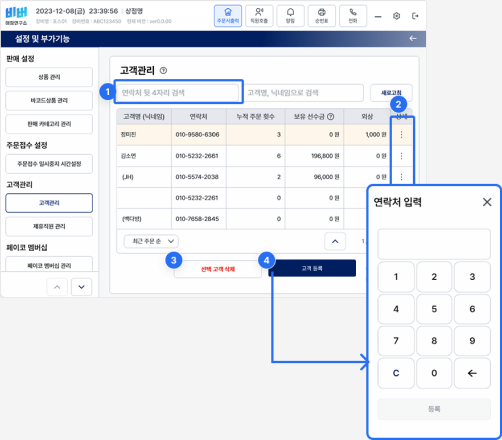Image resolution: width=502 pixels, height=440 pixels.
Task: Open 제휴직원 관리 menu
Action: coord(49,226)
